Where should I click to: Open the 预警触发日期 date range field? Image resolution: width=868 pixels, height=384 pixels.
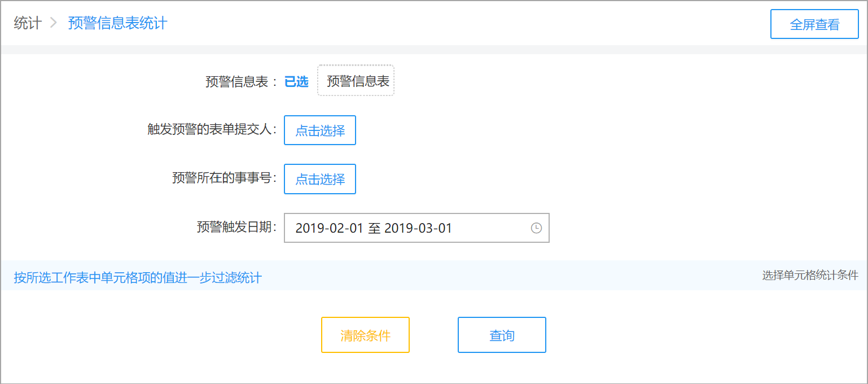(x=417, y=228)
